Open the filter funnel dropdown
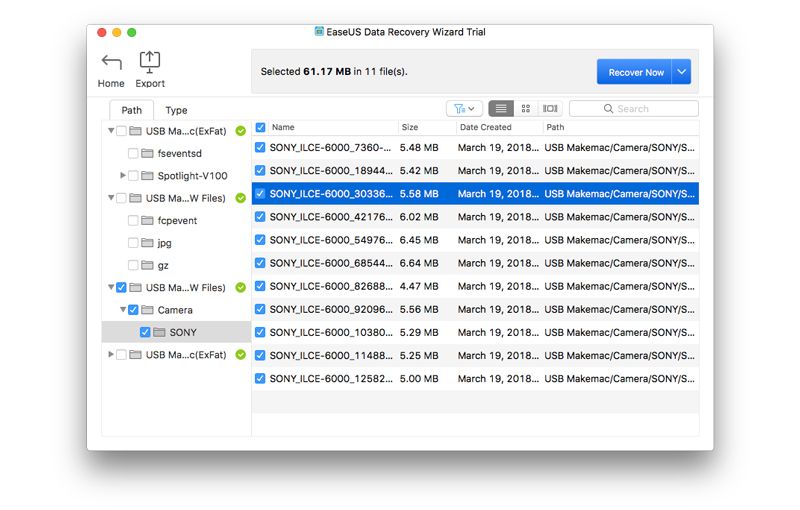This screenshot has width=800, height=510. click(x=464, y=109)
